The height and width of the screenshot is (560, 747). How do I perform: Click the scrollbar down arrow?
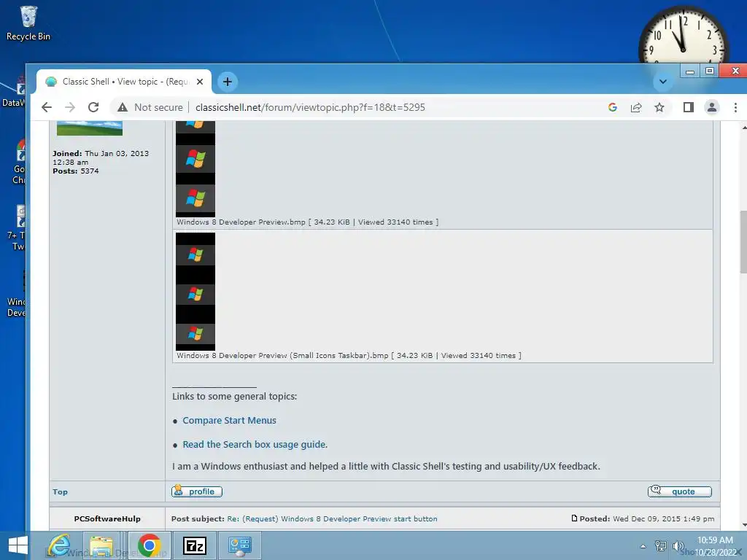point(743,525)
